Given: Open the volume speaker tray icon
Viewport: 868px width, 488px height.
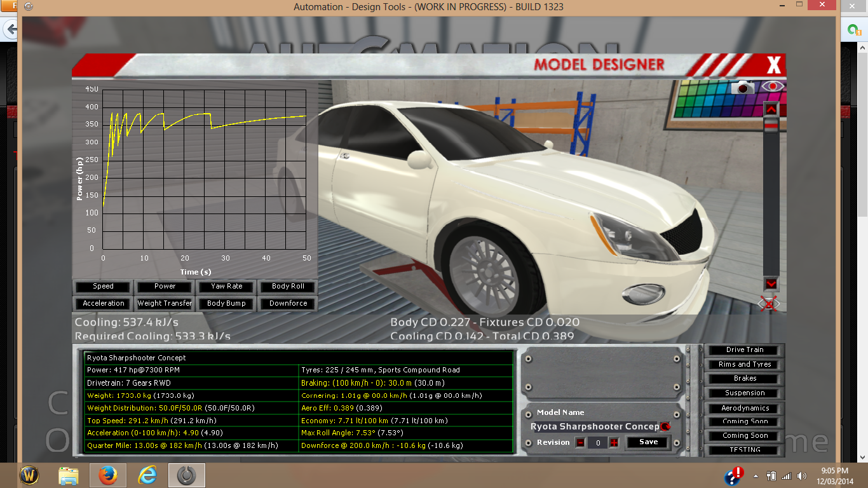Looking at the screenshot, I should 802,476.
